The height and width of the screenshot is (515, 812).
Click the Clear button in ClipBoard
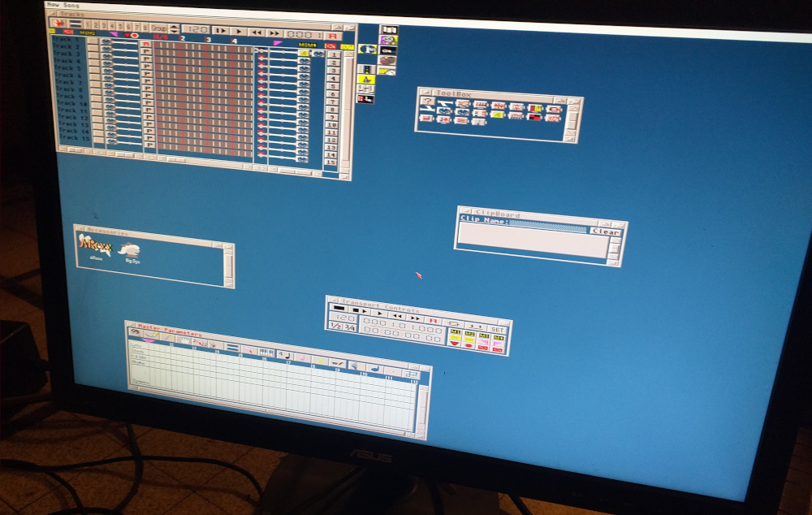[606, 232]
